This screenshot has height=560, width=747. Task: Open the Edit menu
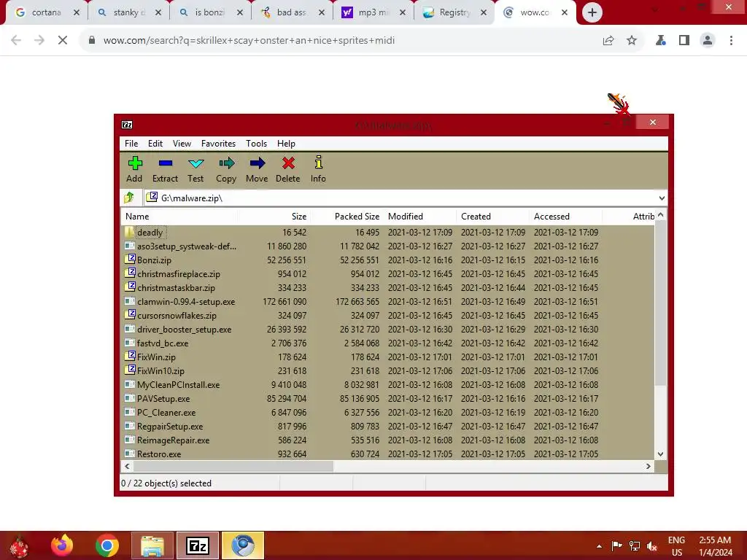[x=155, y=144]
